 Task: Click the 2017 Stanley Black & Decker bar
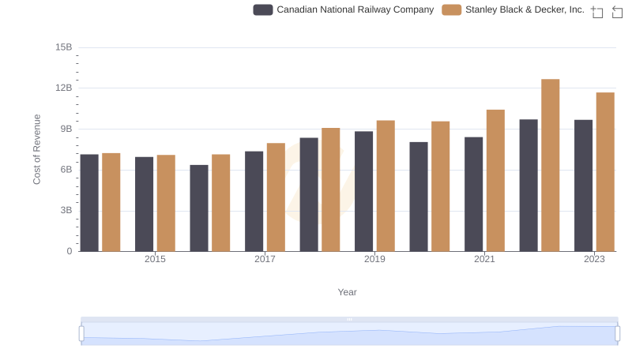click(276, 197)
